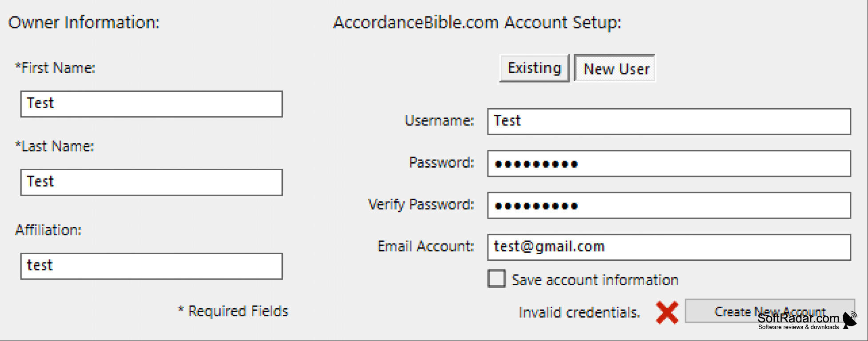Click the Username label
Screen dimensions: 868x341
439,121
